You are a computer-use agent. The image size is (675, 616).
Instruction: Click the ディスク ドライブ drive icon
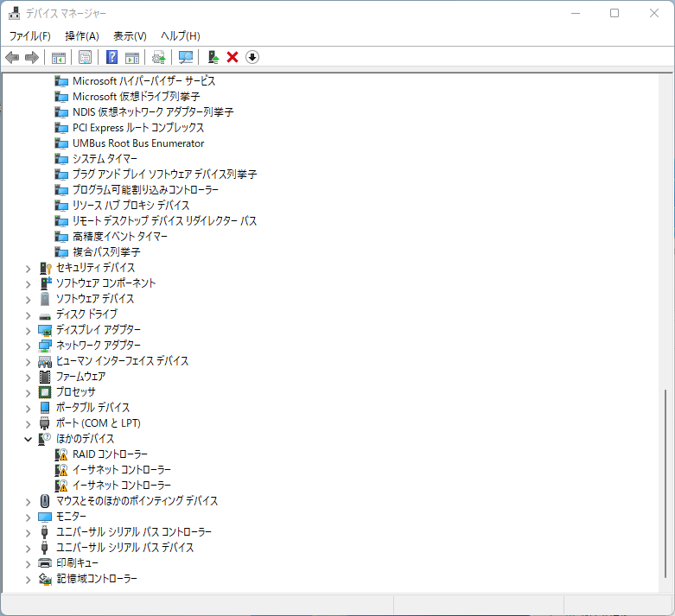click(45, 316)
